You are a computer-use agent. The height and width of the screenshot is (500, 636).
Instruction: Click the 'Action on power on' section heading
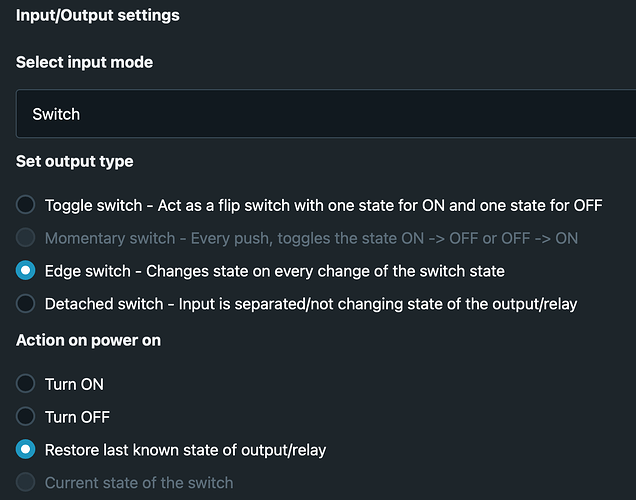[x=88, y=340]
